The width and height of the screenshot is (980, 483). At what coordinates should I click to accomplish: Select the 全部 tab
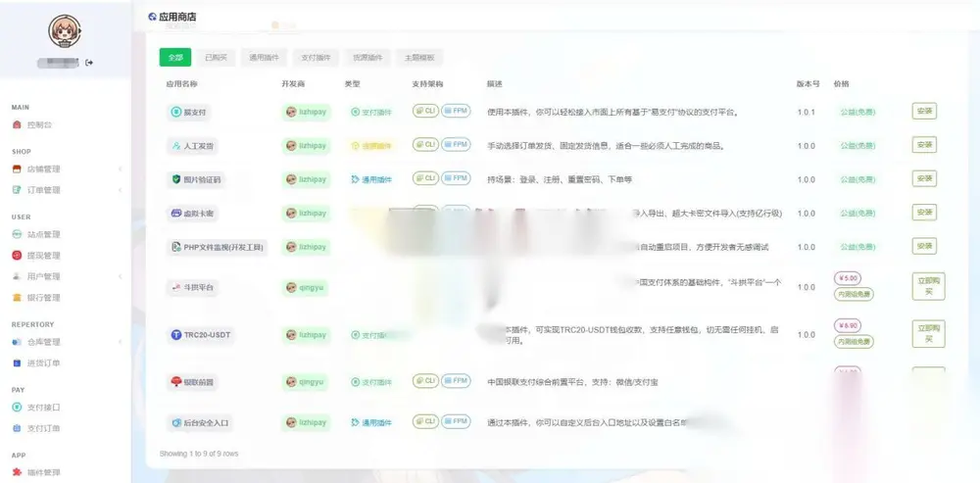[175, 58]
